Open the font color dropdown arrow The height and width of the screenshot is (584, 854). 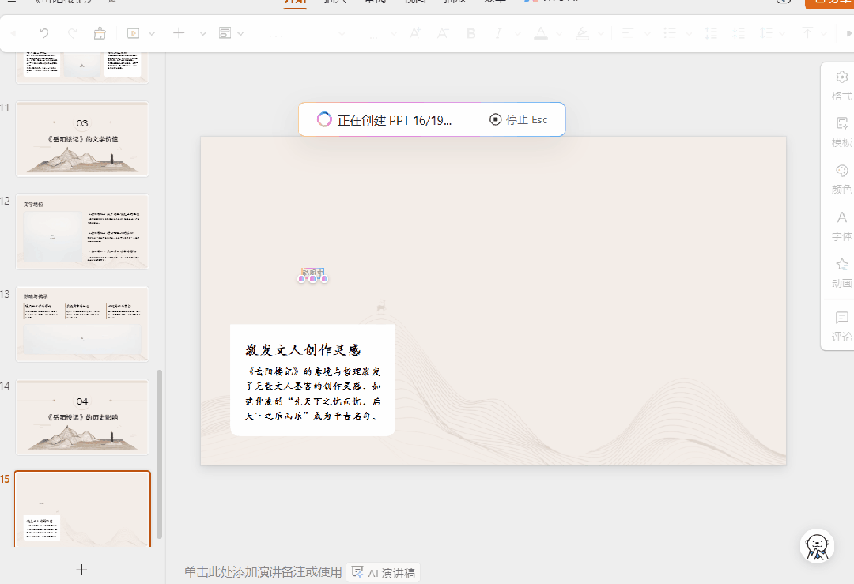pos(559,34)
